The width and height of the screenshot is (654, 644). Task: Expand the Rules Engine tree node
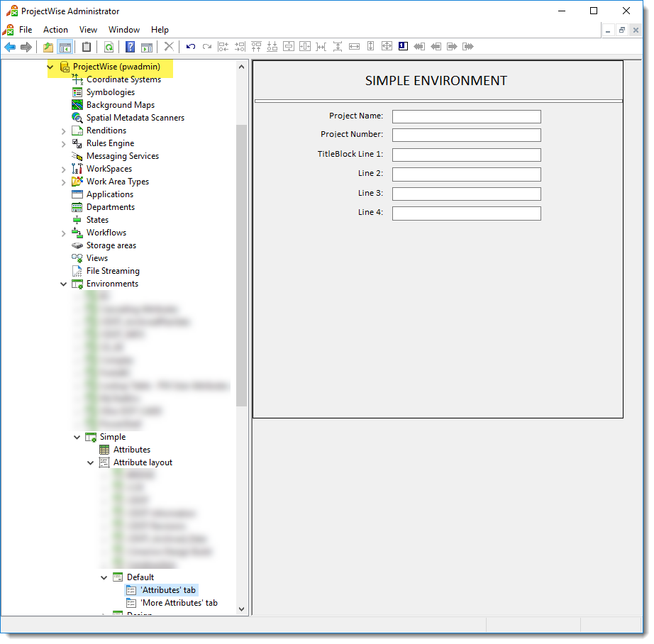[63, 144]
